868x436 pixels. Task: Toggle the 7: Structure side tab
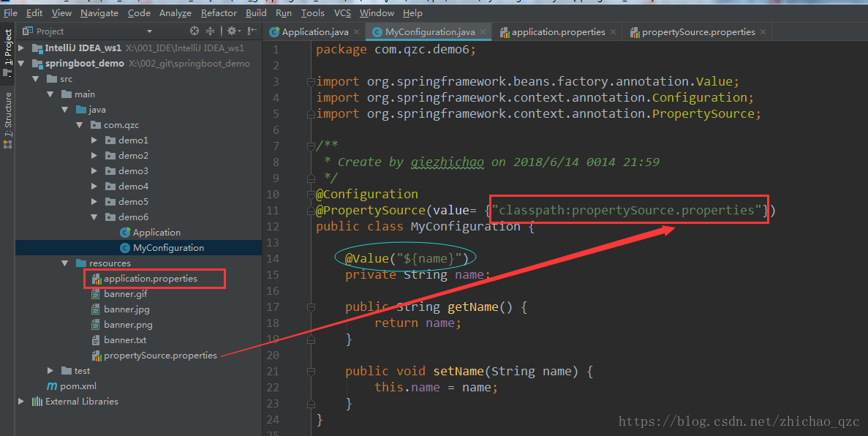[x=8, y=120]
